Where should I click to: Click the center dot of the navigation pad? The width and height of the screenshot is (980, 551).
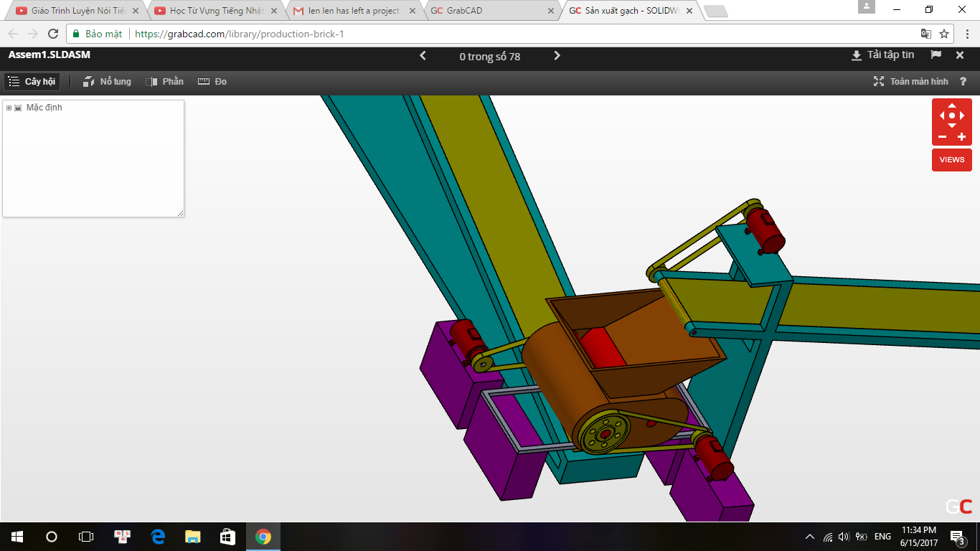952,116
